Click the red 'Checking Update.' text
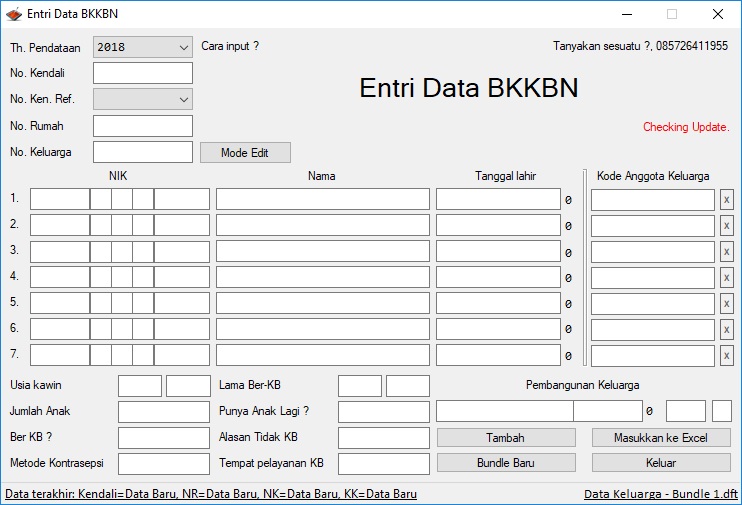This screenshot has width=742, height=505. 686,127
